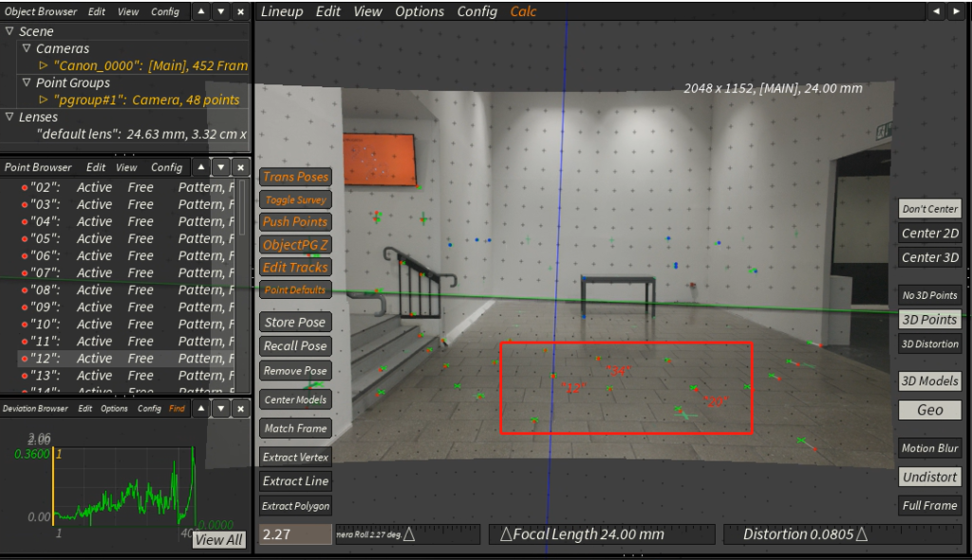Viewport: 972px width, 560px height.
Task: Collapse the Lenses tree node
Action: click(x=9, y=116)
